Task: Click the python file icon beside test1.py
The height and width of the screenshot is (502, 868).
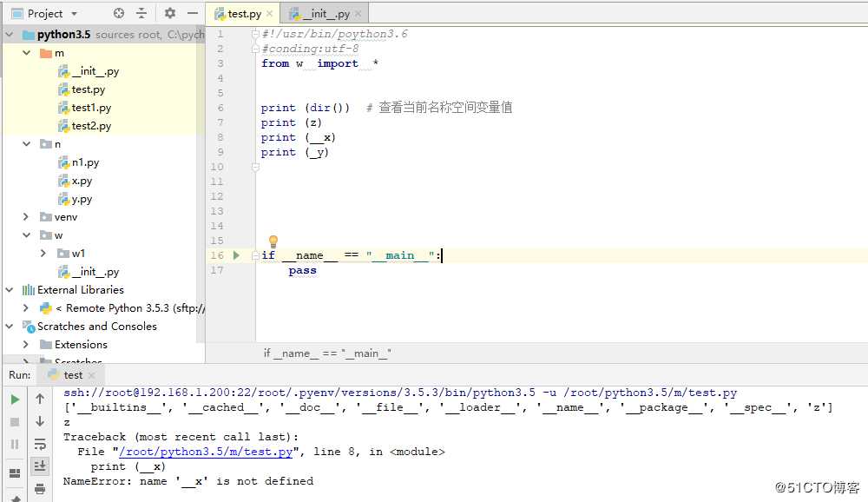Action: pyautogui.click(x=63, y=108)
